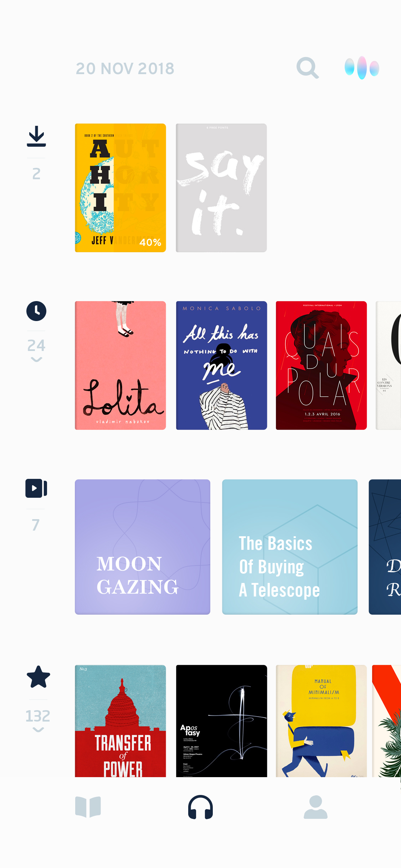Open the Lolita book cover

click(120, 365)
